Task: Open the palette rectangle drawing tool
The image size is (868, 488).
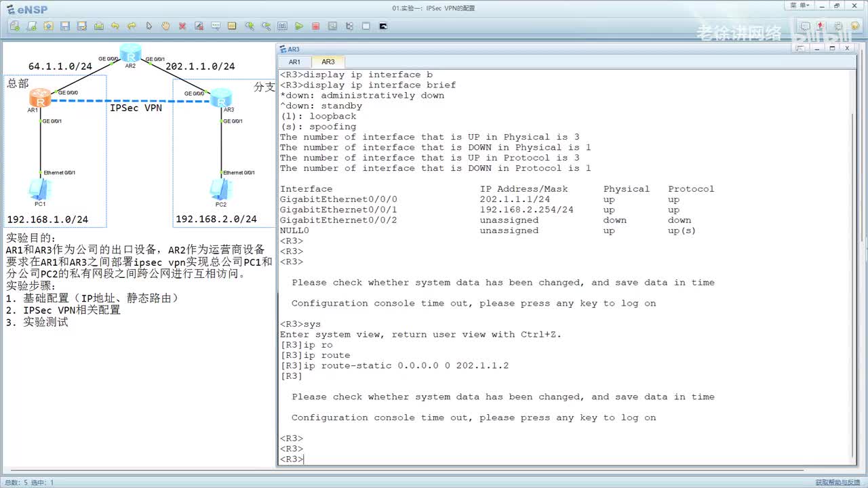Action: (x=232, y=26)
